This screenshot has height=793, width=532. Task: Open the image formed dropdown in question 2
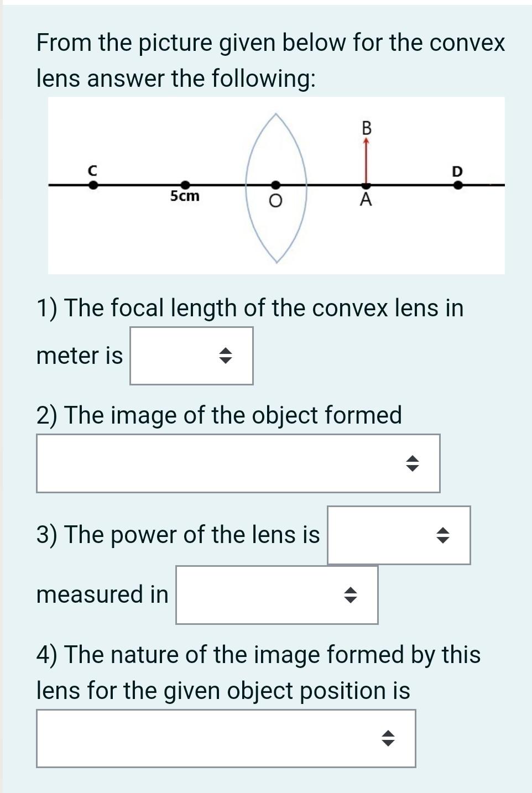tap(238, 463)
